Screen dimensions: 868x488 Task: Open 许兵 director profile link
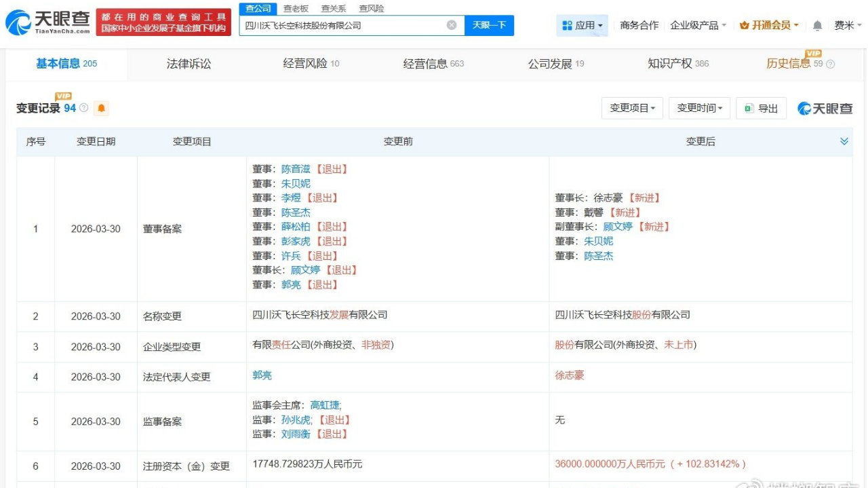[x=290, y=256]
